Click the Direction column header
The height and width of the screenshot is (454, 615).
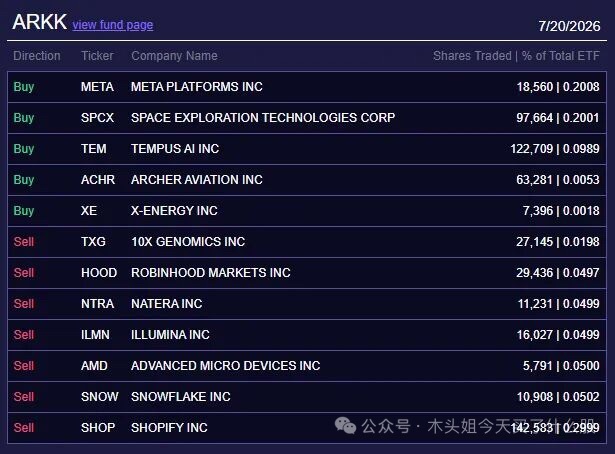coord(37,56)
